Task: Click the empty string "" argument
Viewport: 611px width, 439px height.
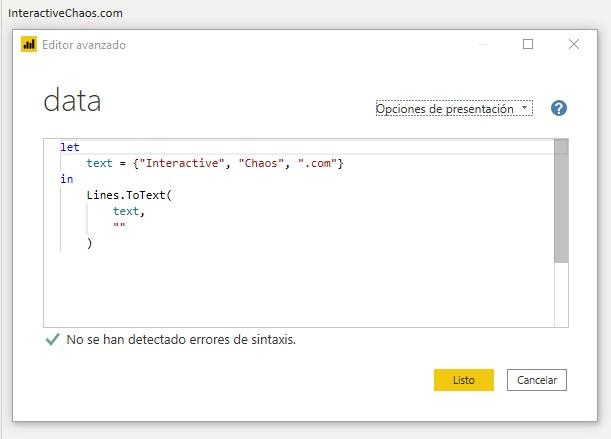Action: [x=120, y=227]
